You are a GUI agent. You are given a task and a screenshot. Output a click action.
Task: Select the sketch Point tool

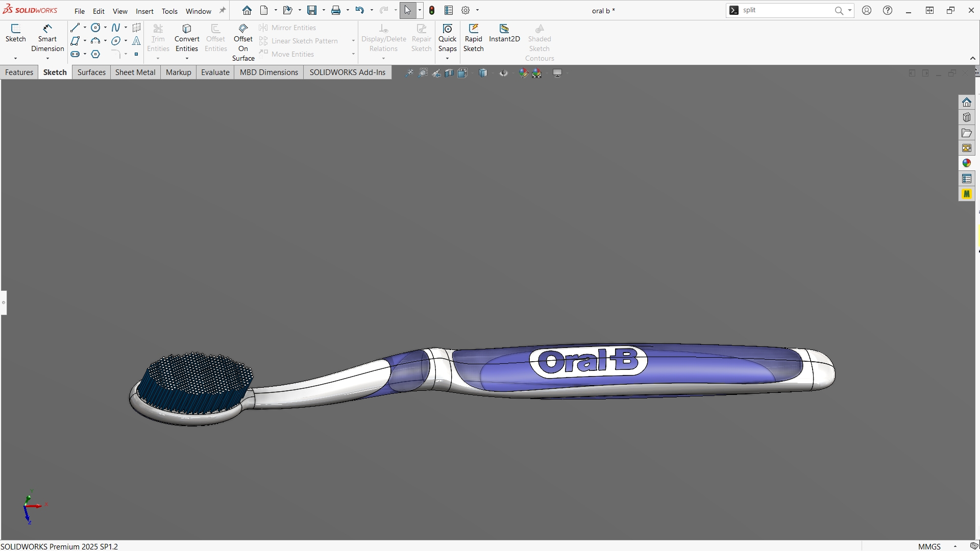click(x=136, y=54)
